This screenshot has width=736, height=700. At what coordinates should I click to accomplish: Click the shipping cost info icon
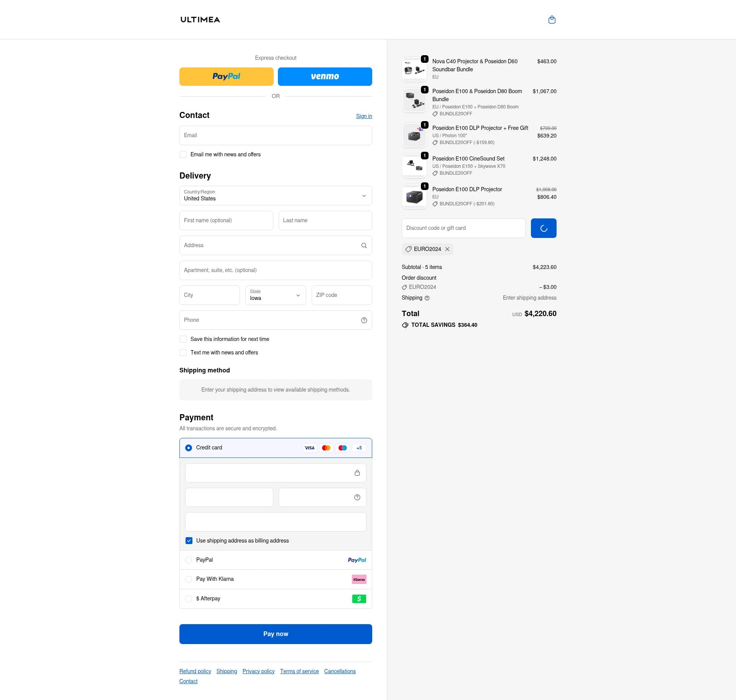click(427, 298)
